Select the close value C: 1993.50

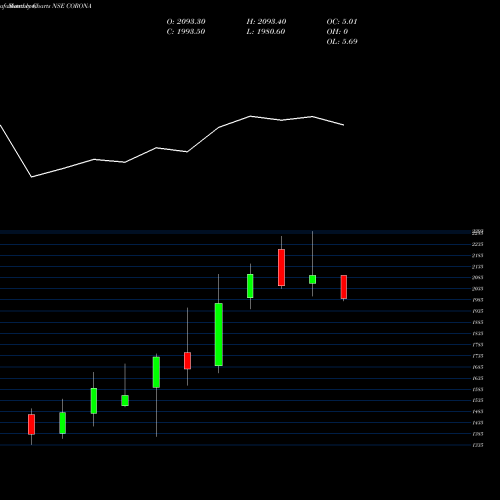[186, 31]
